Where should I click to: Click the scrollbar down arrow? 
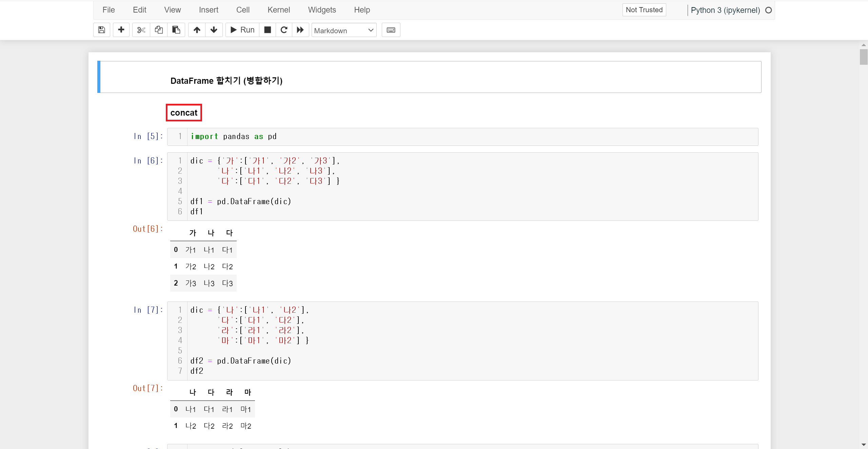(863, 445)
